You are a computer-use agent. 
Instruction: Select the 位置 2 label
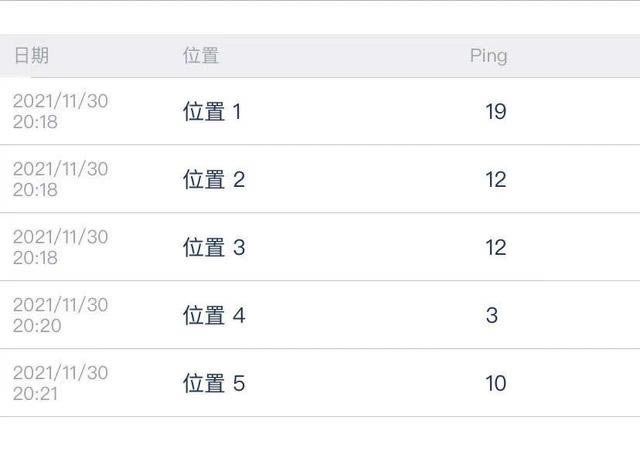click(x=213, y=180)
